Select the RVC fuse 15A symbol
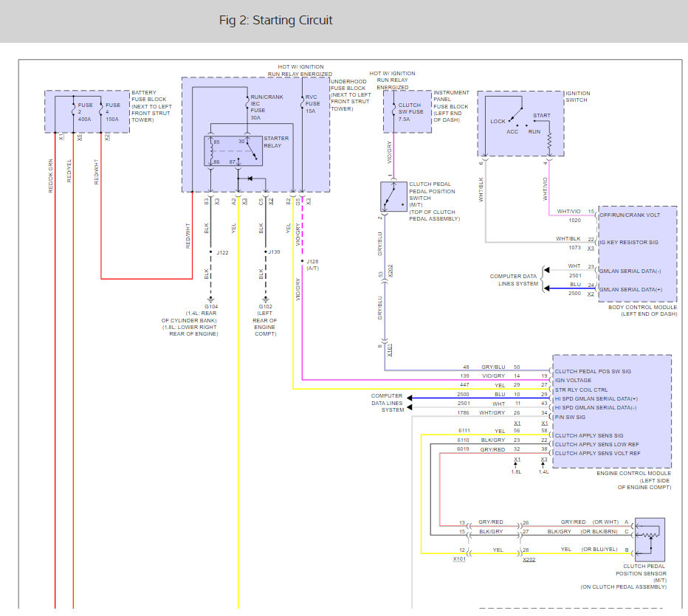The width and height of the screenshot is (688, 616). pyautogui.click(x=303, y=103)
